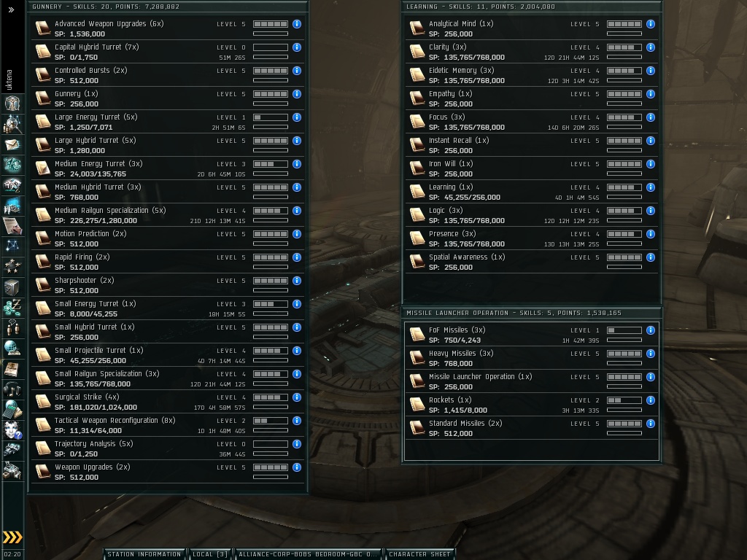Switch to the Local [3] chat tab
This screenshot has width=747, height=560.
[210, 554]
